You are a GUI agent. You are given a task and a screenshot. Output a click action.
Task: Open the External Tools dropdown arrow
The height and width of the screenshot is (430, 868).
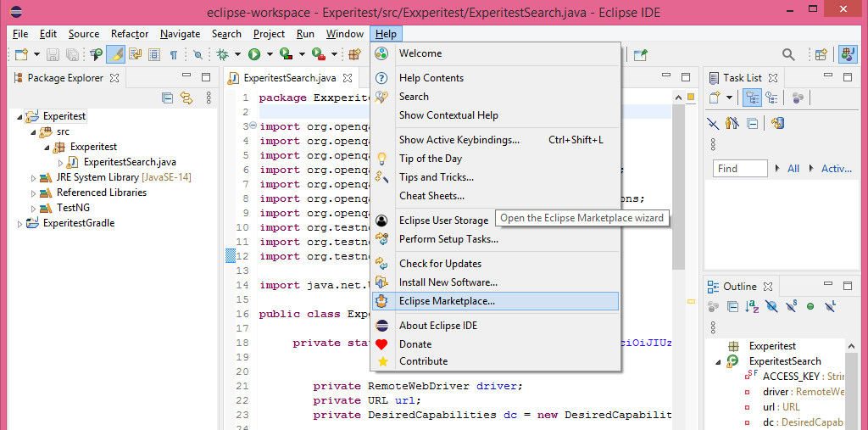coord(334,54)
